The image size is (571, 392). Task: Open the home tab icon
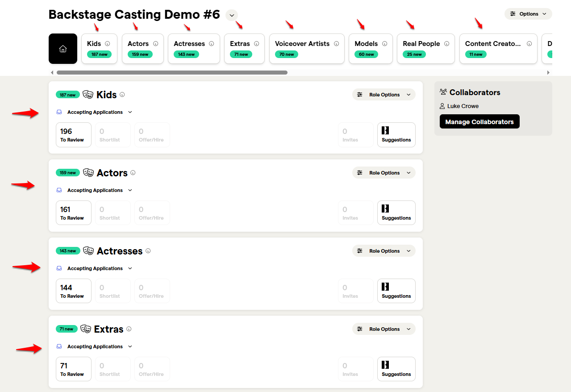pos(63,49)
